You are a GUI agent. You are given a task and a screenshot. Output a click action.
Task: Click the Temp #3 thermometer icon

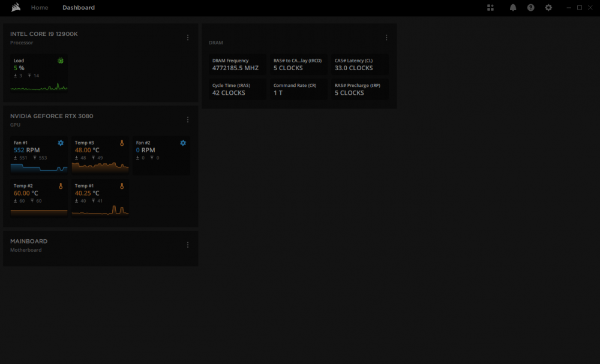pyautogui.click(x=122, y=143)
